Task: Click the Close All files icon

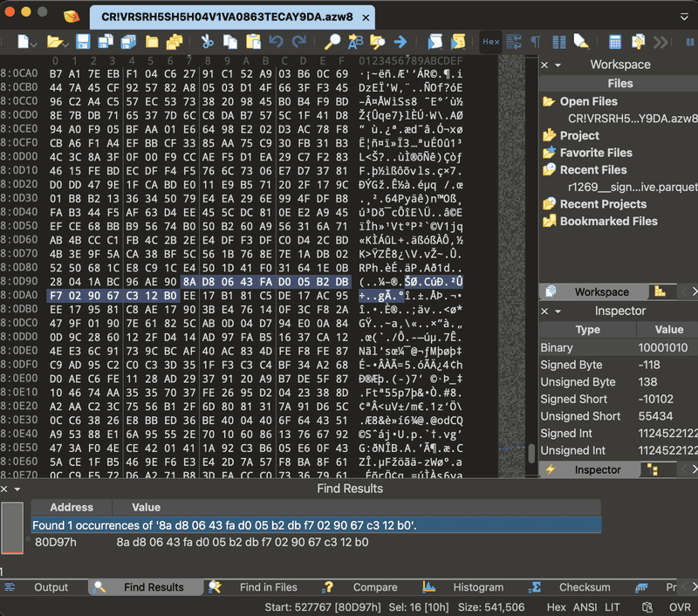Action: tap(174, 42)
